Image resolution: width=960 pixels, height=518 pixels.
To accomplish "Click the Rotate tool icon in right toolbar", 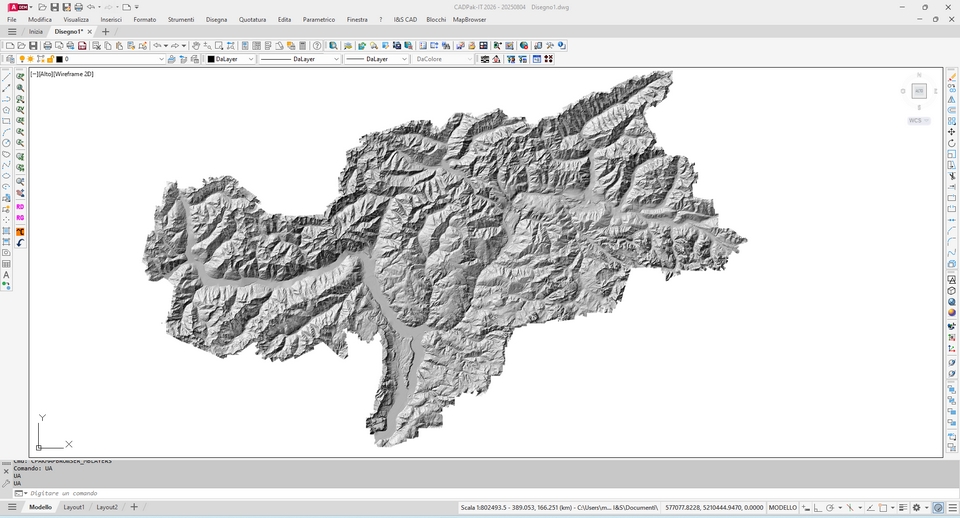I will [x=951, y=143].
